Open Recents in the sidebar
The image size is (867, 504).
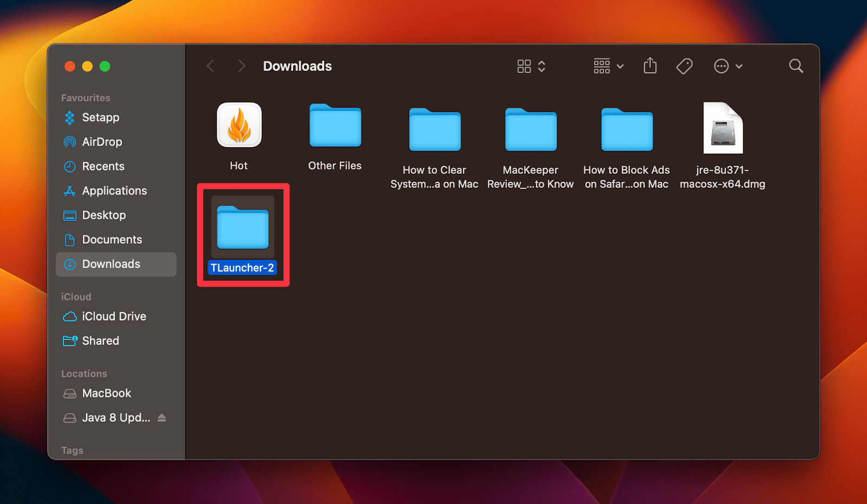[x=116, y=166]
